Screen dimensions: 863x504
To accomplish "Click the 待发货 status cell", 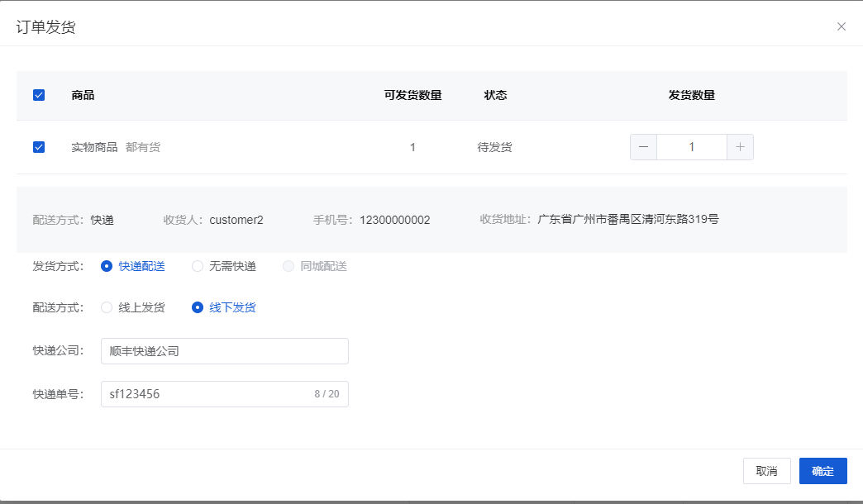I will [494, 147].
